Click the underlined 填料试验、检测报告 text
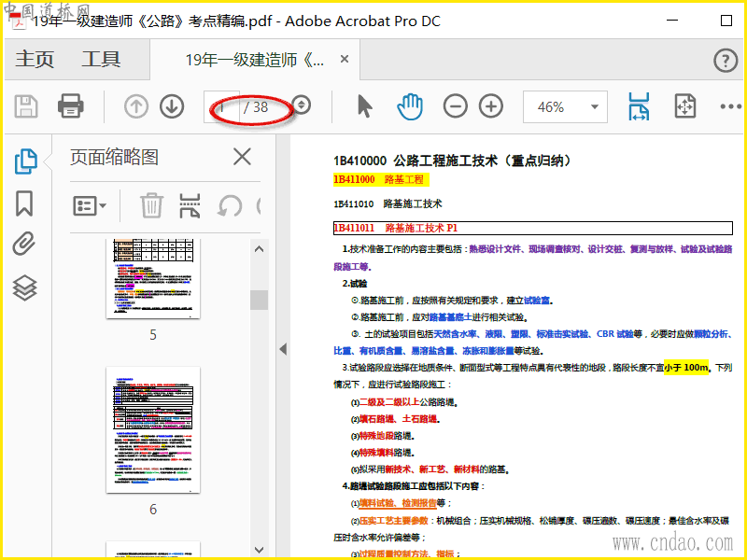 click(x=398, y=503)
